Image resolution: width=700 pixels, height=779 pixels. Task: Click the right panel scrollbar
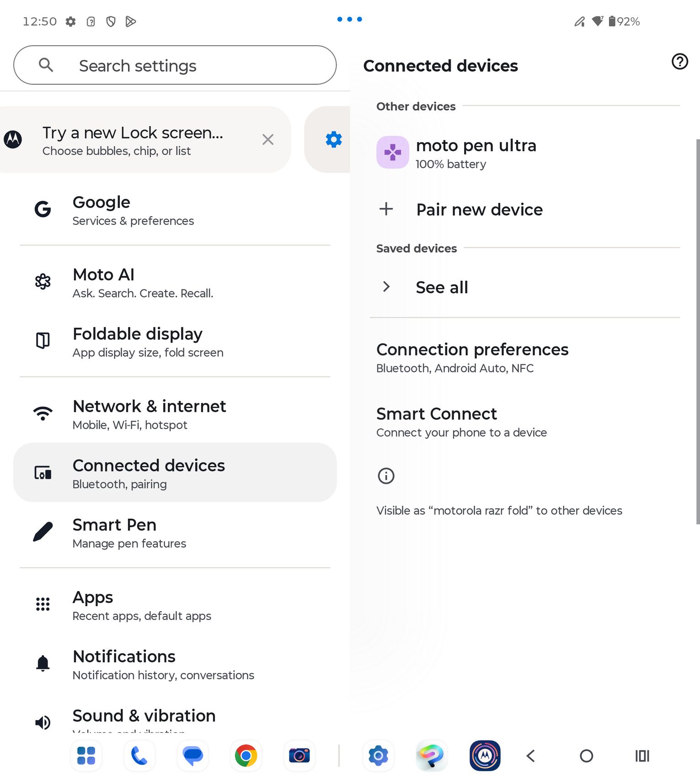[698, 331]
